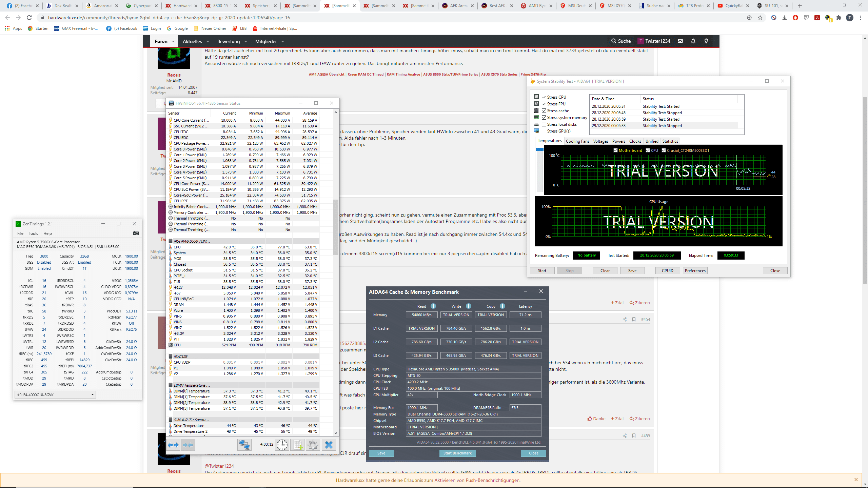Click share icon on post #455
Viewport: 868px width, 488px height.
click(x=625, y=435)
